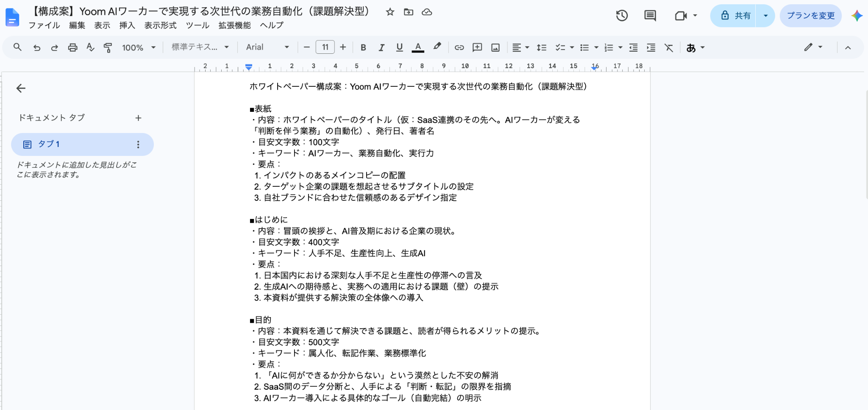Close the document tabs sidebar

pyautogui.click(x=21, y=88)
